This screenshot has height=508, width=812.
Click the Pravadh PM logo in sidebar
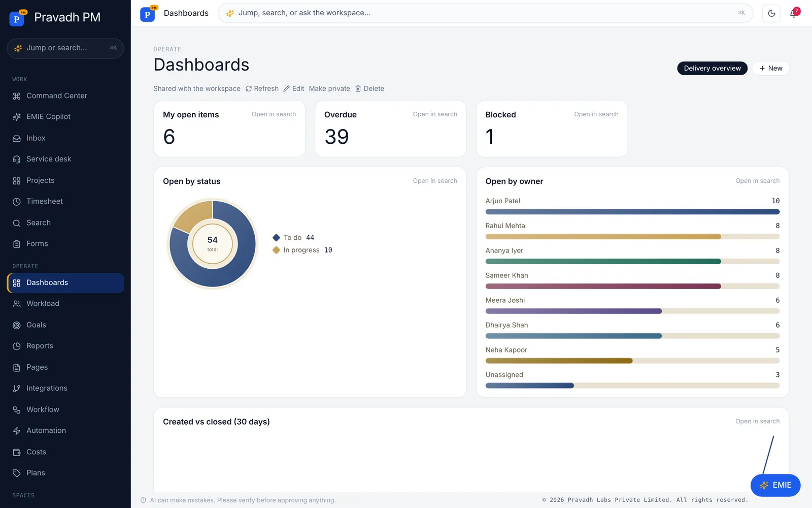pos(18,18)
